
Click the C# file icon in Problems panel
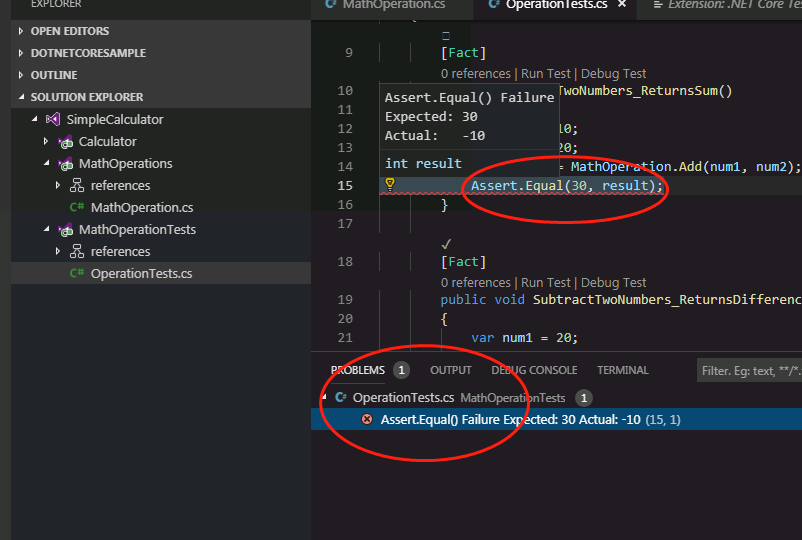[x=341, y=397]
